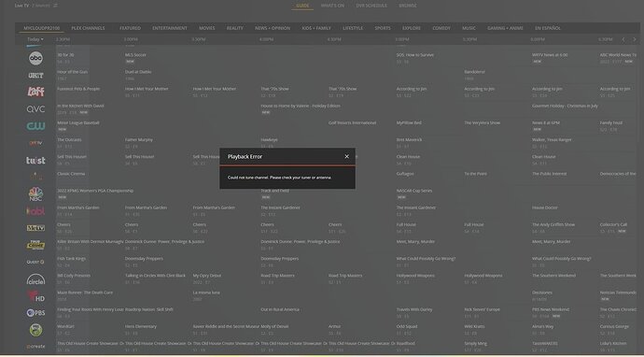The width and height of the screenshot is (644, 357).
Task: Open In the Kitchen With David
Action: pyautogui.click(x=80, y=106)
